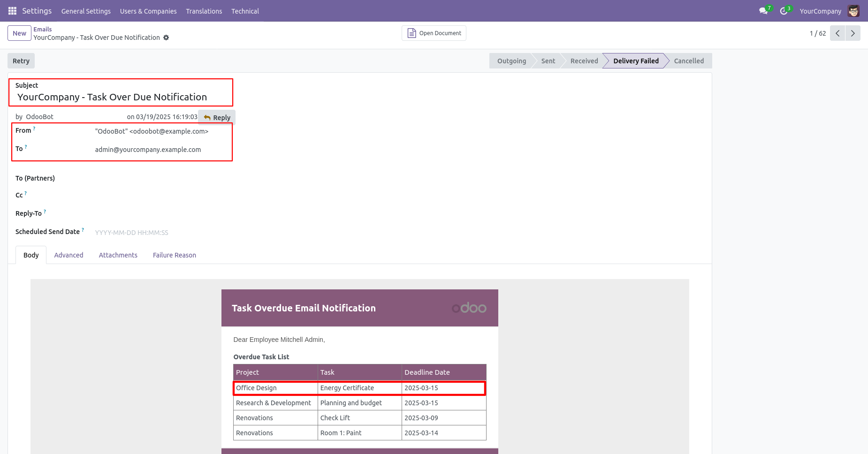Select the Sent status stage
Screen dimensions: 868x454
point(548,61)
